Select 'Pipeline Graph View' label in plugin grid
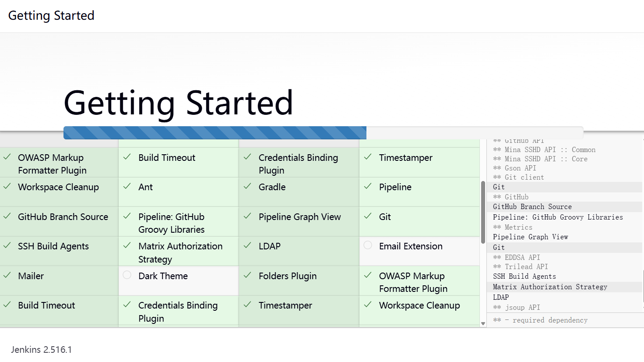Screen dimensions: 644x362 click(x=299, y=217)
